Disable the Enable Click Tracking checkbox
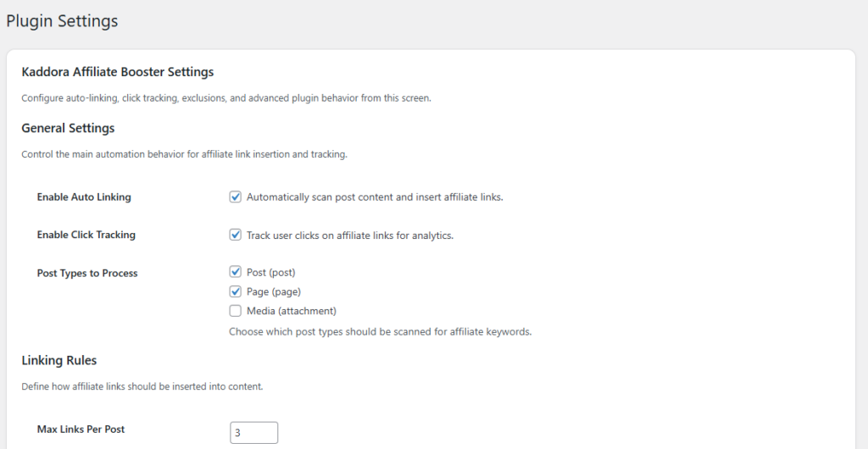Viewport: 868px width, 449px height. 236,235
